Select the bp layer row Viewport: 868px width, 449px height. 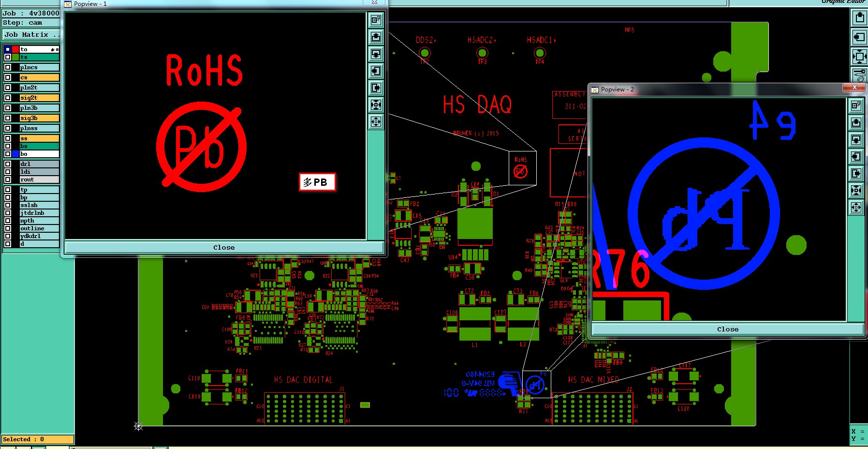point(39,197)
